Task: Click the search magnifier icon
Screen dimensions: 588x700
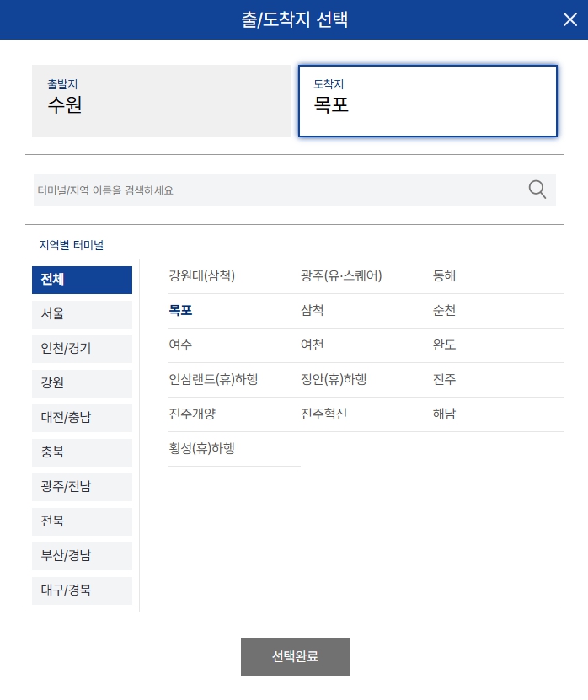Action: [537, 189]
